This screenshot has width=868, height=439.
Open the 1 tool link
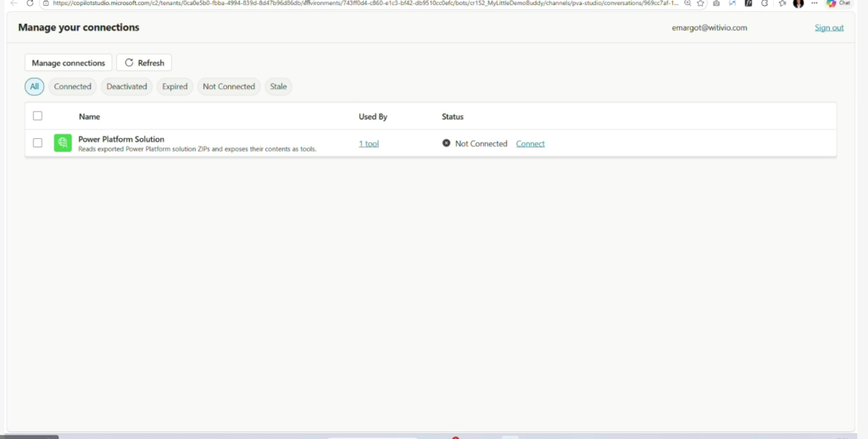pyautogui.click(x=369, y=143)
